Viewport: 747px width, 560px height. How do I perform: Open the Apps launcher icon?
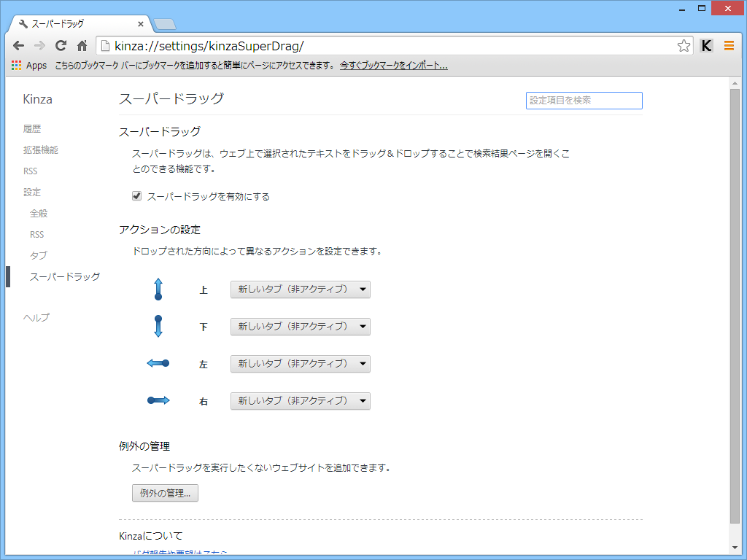pyautogui.click(x=15, y=65)
